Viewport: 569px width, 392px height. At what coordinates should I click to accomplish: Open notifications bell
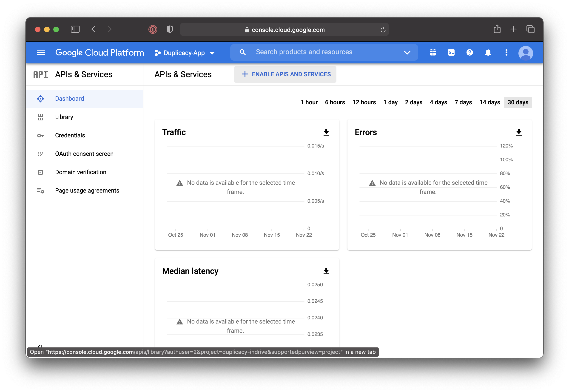tap(488, 53)
